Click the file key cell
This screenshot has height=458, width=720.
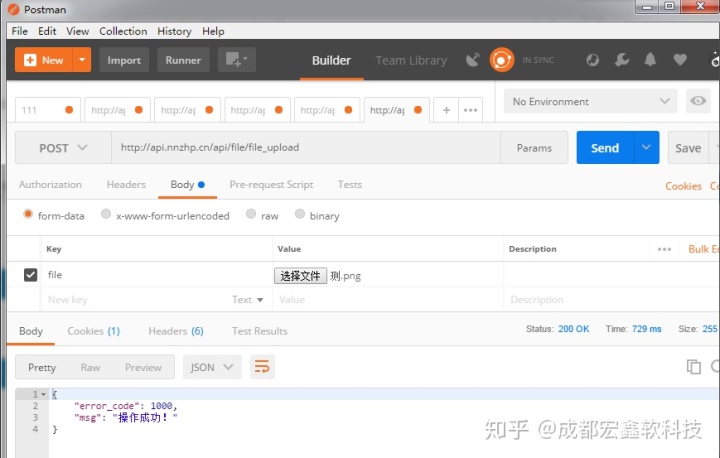click(x=157, y=275)
